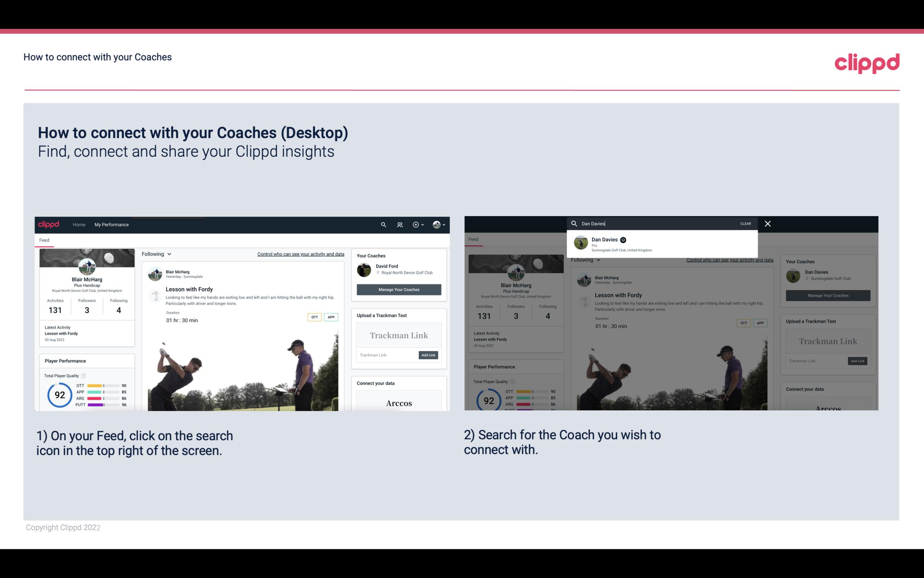Select the Home tab in navigation

[x=79, y=224]
